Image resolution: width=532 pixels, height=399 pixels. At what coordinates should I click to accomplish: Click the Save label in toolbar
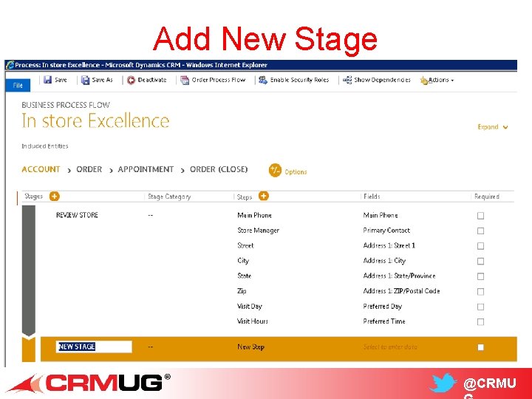61,80
